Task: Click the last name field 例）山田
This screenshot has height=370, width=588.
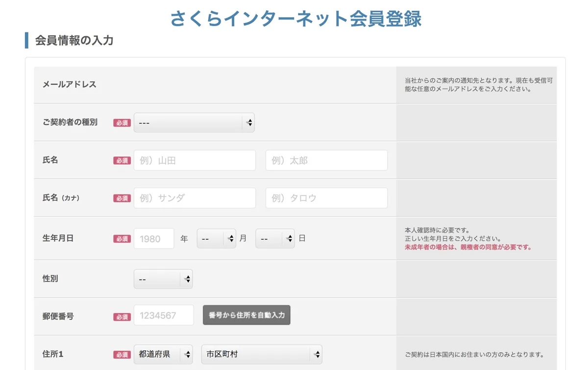Action: 195,160
